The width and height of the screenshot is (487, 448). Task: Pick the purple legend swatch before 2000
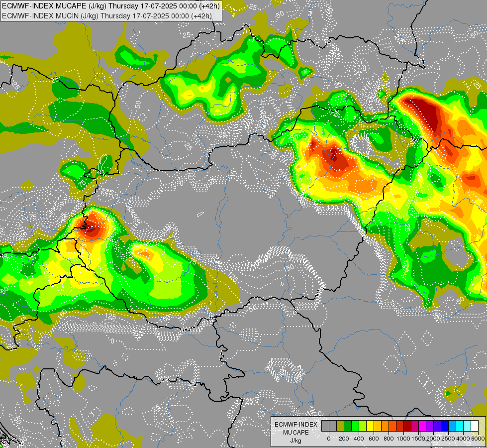pyautogui.click(x=430, y=426)
